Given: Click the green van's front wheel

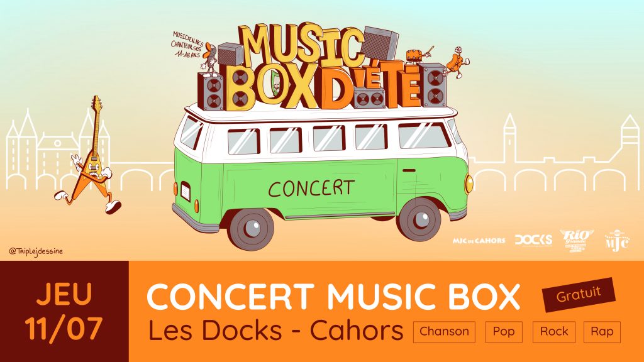Looking at the screenshot, I should (x=418, y=221).
